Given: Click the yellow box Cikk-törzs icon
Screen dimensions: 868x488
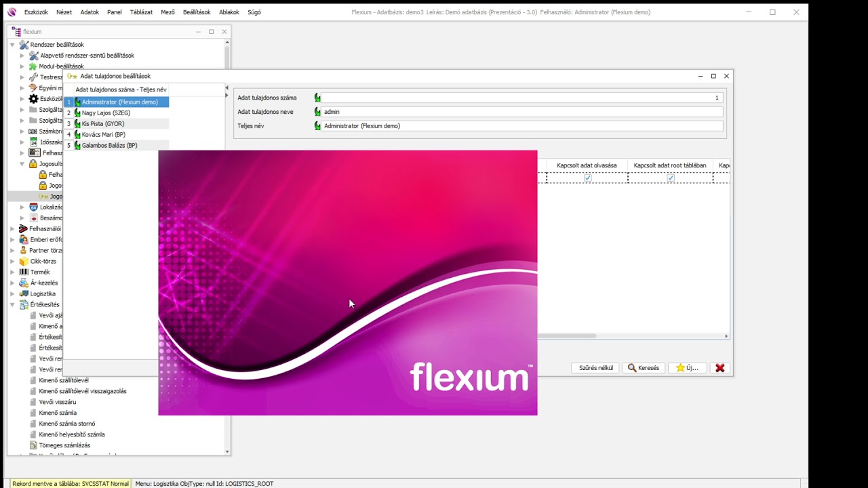Looking at the screenshot, I should tap(24, 262).
